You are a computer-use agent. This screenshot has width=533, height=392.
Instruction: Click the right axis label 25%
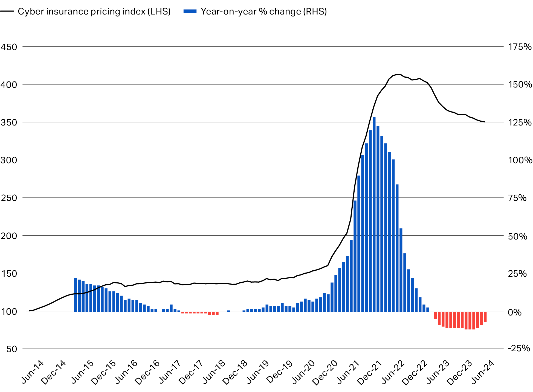[517, 273]
